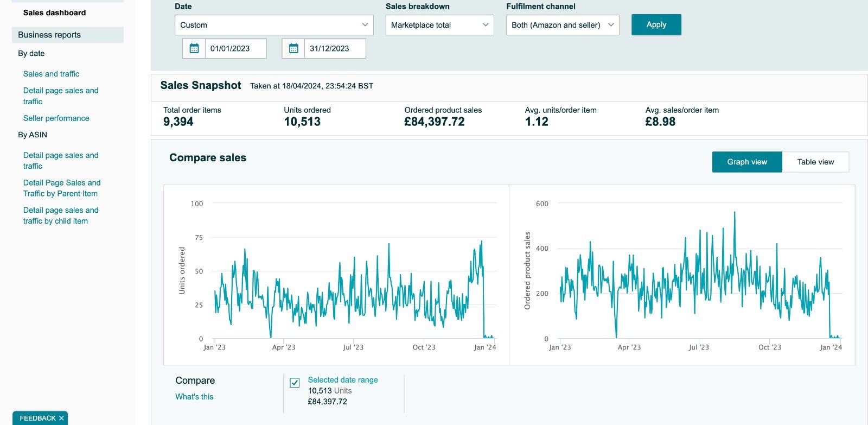Close the Feedback tab with X
Image resolution: width=868 pixels, height=425 pixels.
click(61, 418)
